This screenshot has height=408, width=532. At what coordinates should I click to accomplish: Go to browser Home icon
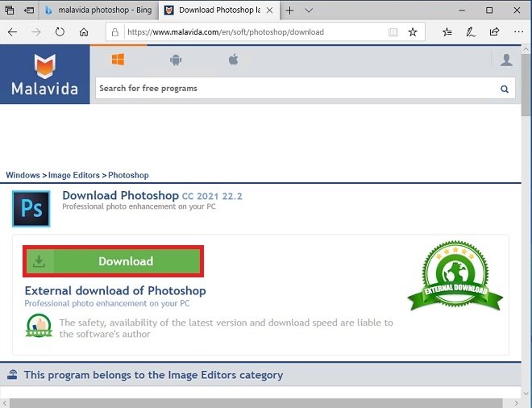click(x=84, y=32)
